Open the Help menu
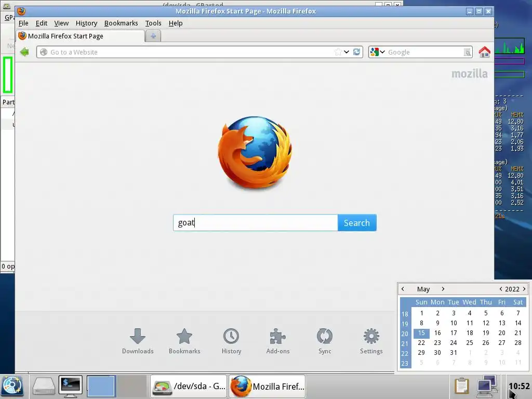The width and height of the screenshot is (532, 399). point(176,23)
